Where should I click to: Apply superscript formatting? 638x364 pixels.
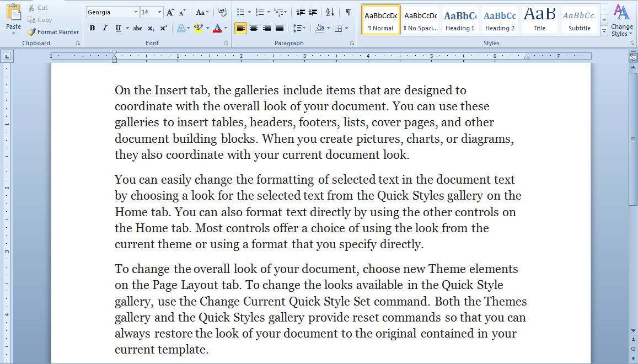pos(163,27)
